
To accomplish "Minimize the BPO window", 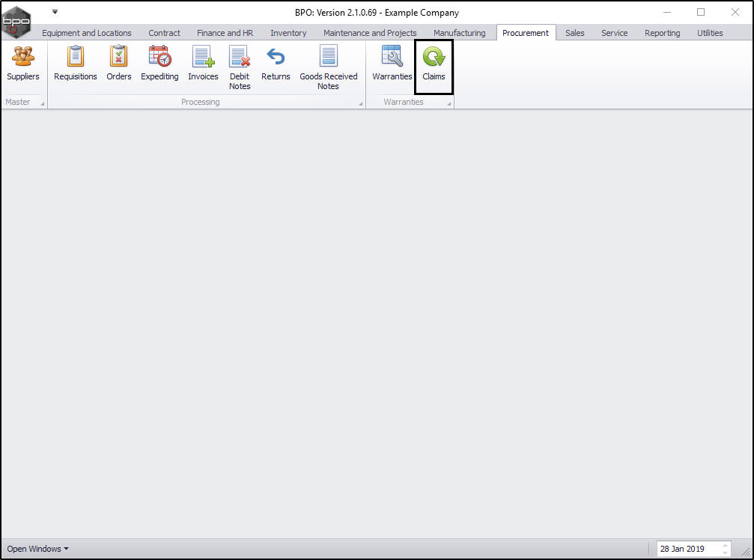I will click(x=667, y=12).
